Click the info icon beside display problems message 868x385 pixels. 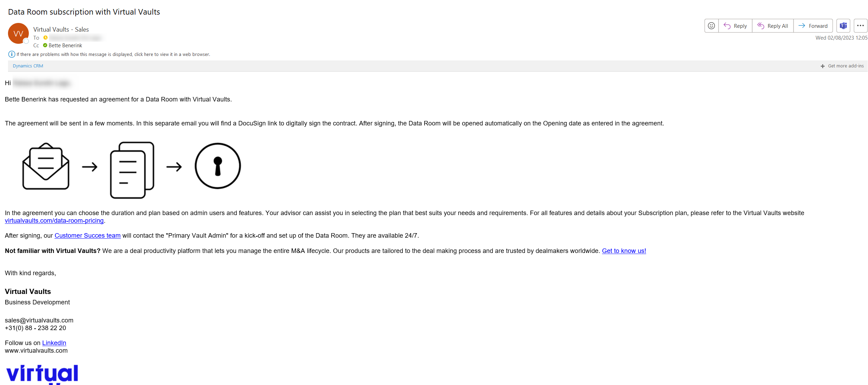[x=11, y=54]
